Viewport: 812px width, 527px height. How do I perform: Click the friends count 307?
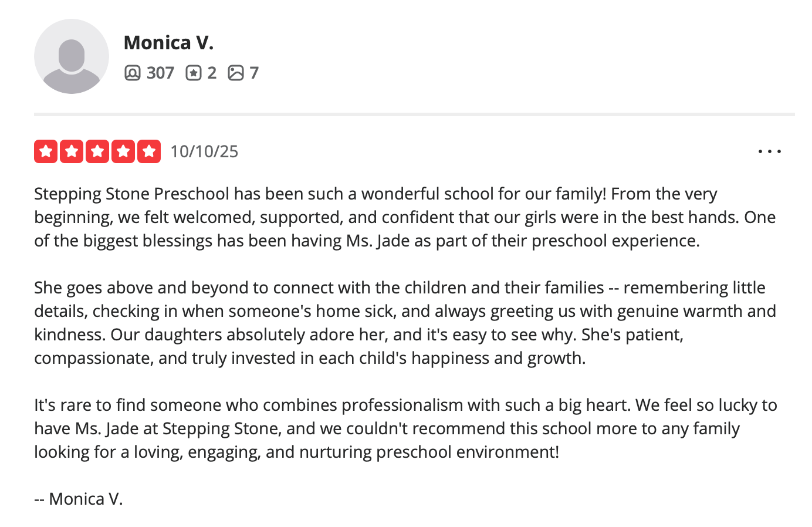160,73
